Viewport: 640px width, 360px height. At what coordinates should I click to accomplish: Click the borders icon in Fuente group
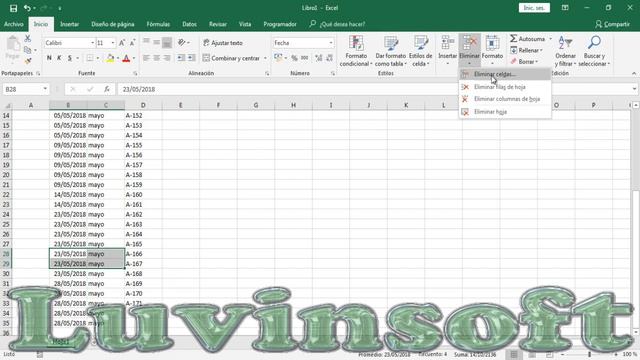pyautogui.click(x=90, y=58)
